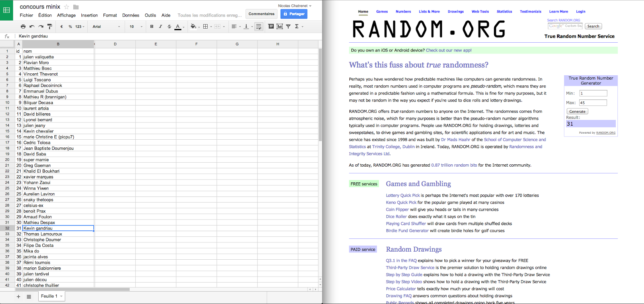Open the Statistics tab on Random.org
Viewport: 644px width, 304px height.
pos(504,11)
